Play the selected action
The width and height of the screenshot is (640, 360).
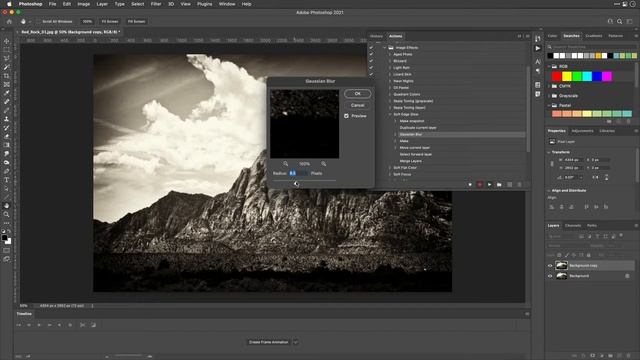[x=489, y=184]
